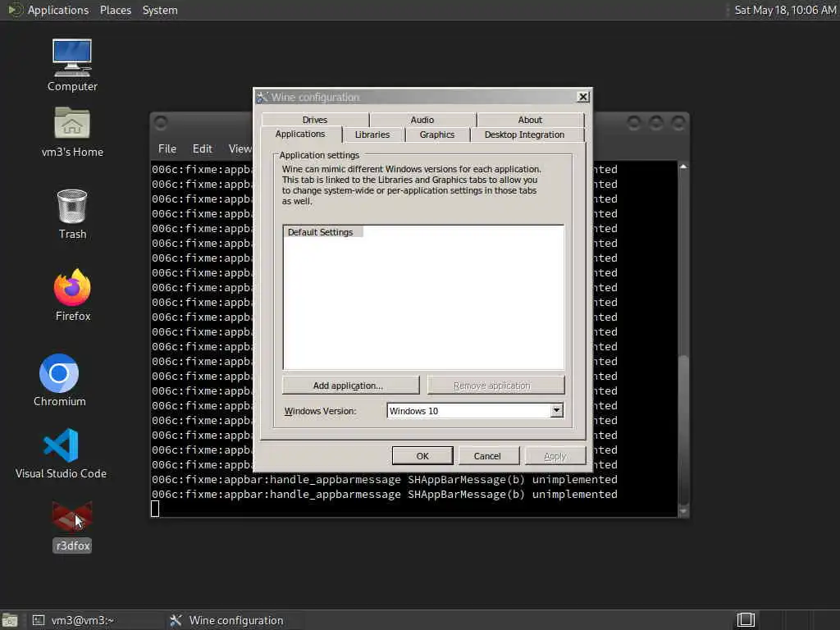Switch to the Graphics tab

(x=437, y=135)
